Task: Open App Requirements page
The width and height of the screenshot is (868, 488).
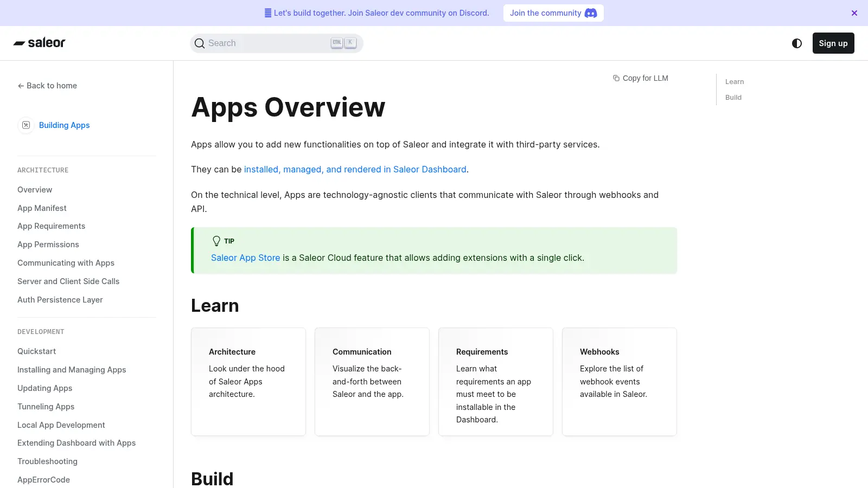Action: tap(51, 226)
